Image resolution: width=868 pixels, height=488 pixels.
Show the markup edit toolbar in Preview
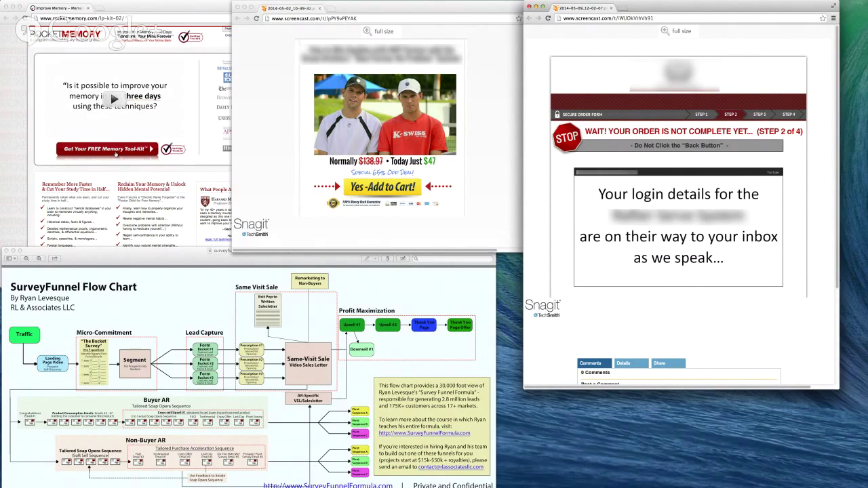[x=403, y=258]
